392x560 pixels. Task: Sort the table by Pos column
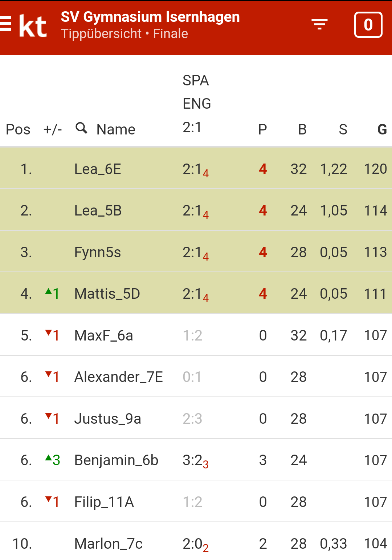pos(18,129)
